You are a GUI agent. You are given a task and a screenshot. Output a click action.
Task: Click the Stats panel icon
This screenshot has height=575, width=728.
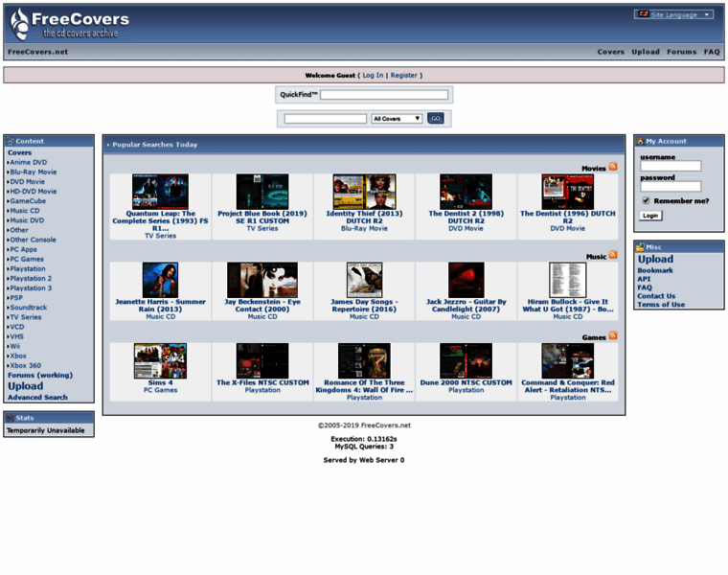point(11,418)
